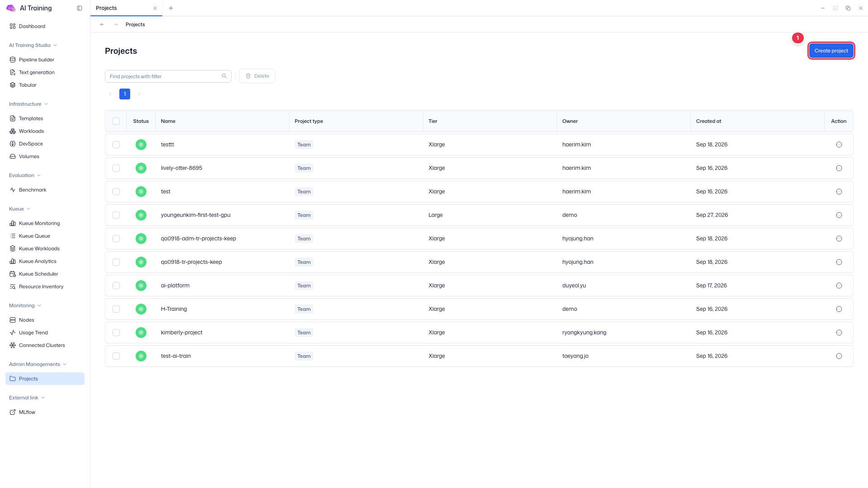The width and height of the screenshot is (868, 488).
Task: Open Kueue Queue menu item
Action: coord(45,236)
